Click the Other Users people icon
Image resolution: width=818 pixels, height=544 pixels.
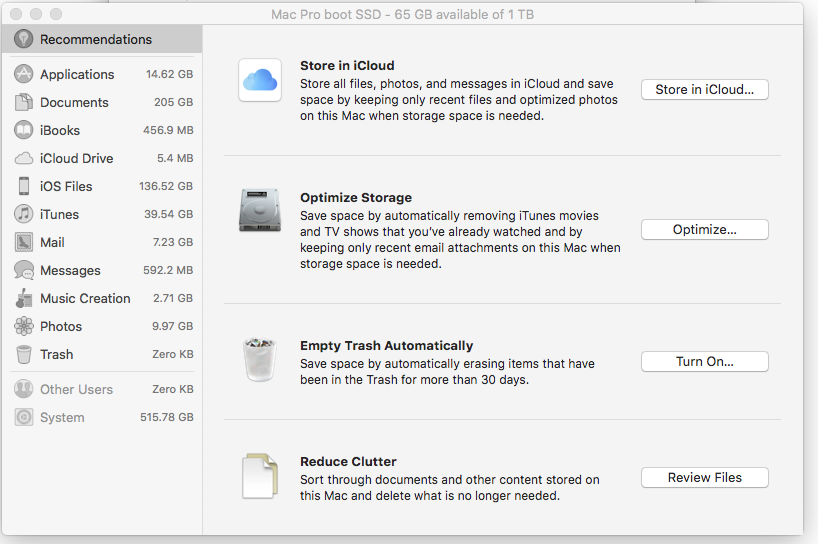[23, 389]
